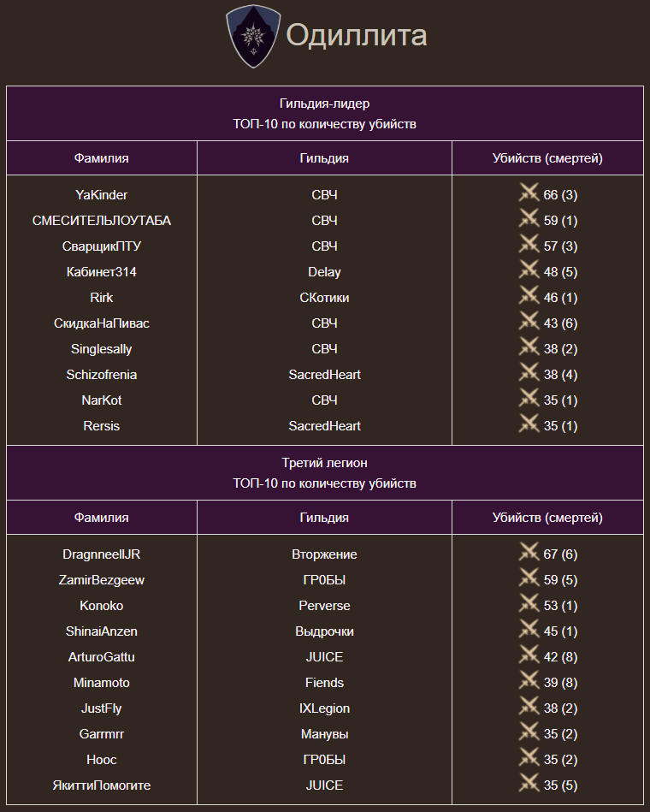Click the Гильдия-лидер section header
This screenshot has width=650, height=812.
point(324,104)
